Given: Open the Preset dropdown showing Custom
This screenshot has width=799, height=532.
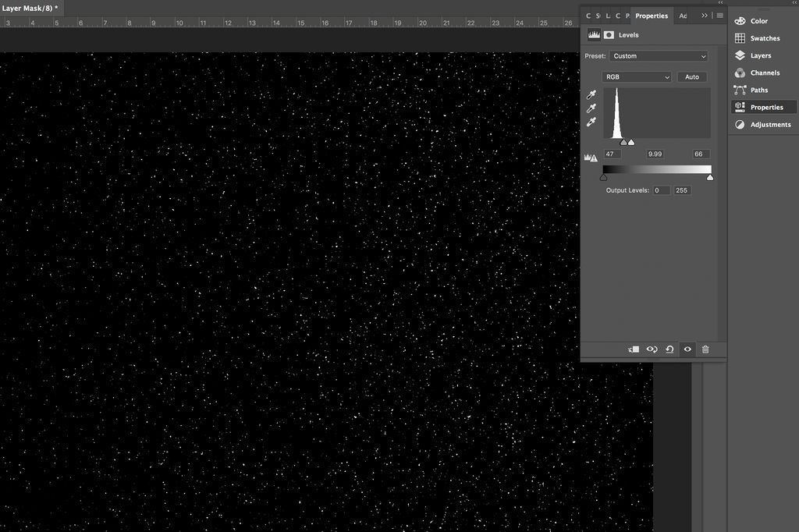Looking at the screenshot, I should [x=659, y=55].
